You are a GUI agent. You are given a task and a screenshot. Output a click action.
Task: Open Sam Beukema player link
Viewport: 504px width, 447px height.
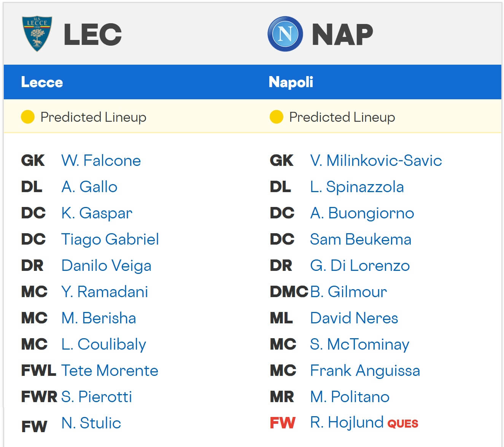361,239
